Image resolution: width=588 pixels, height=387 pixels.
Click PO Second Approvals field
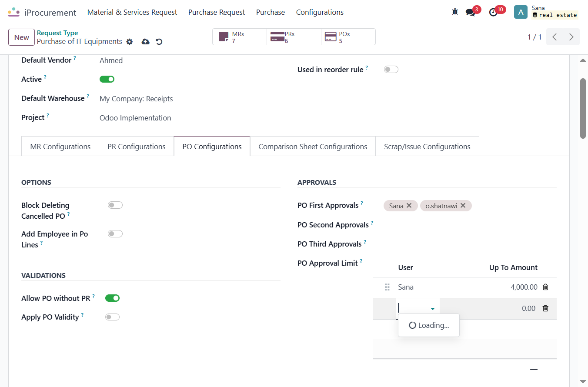point(470,225)
